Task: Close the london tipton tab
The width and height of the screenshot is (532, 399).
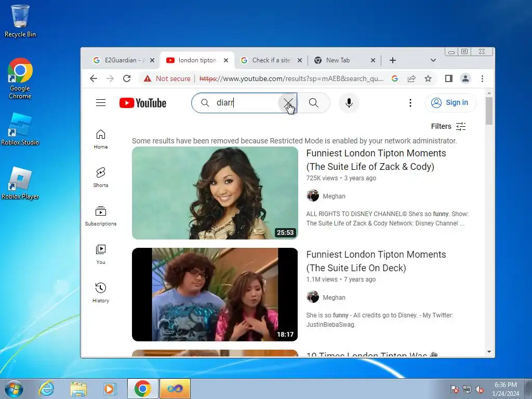Action: point(226,60)
